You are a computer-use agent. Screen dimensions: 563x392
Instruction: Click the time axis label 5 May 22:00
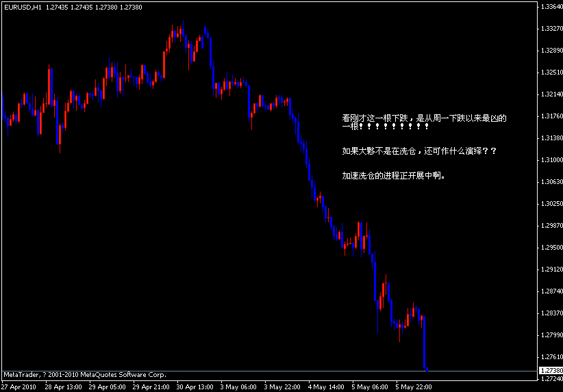click(414, 387)
